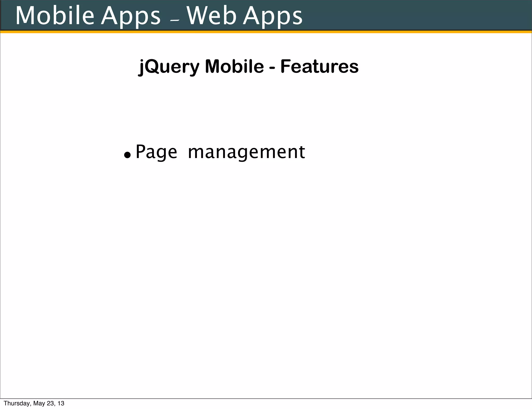This screenshot has width=532, height=409.
Task: Click the 'Thursday, May 23, 13' date footer
Action: coord(34,403)
